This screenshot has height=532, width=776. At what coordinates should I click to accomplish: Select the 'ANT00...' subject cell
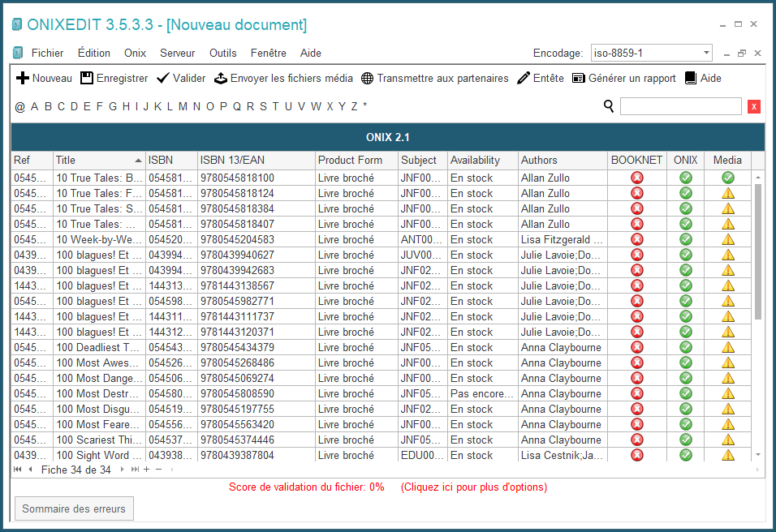click(x=423, y=239)
